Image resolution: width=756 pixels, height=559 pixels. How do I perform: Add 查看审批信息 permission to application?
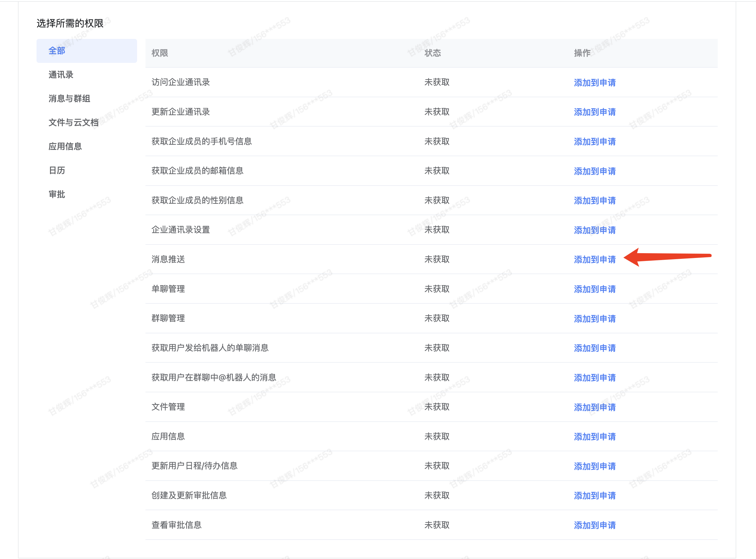[595, 525]
